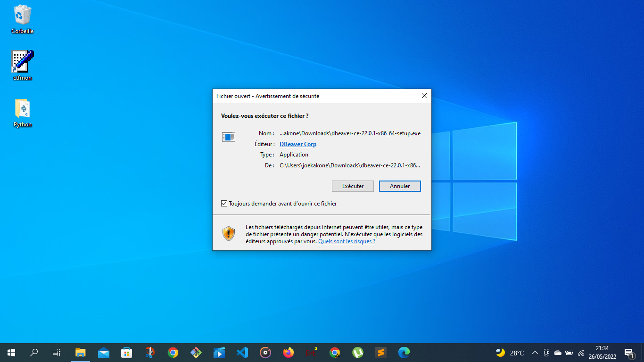Open Visual Studio Code from the taskbar
Viewport: 644px width, 362px height.
pyautogui.click(x=242, y=353)
